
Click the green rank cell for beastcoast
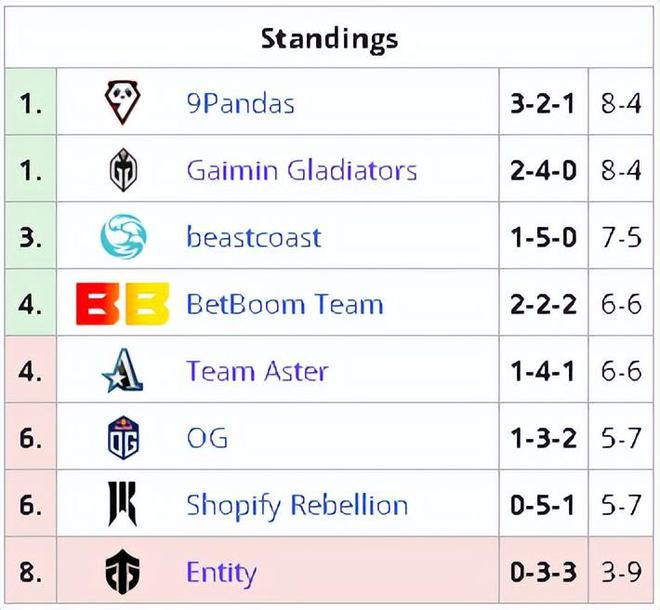pyautogui.click(x=31, y=237)
